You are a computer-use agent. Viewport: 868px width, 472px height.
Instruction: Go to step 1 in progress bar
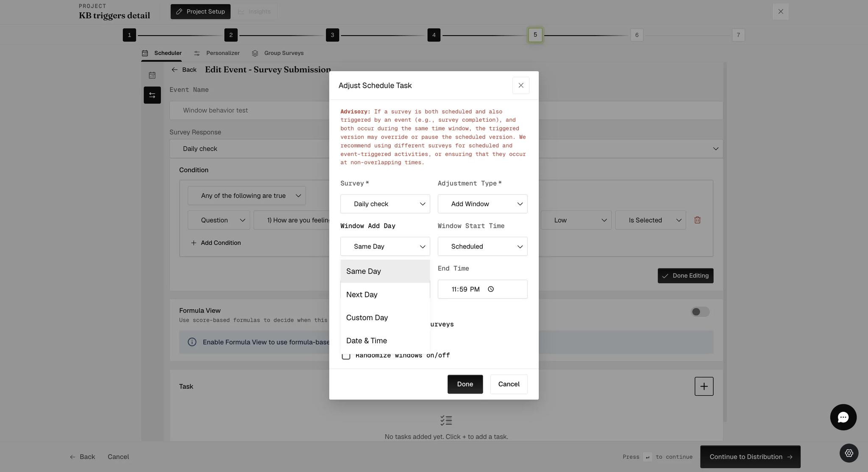129,35
